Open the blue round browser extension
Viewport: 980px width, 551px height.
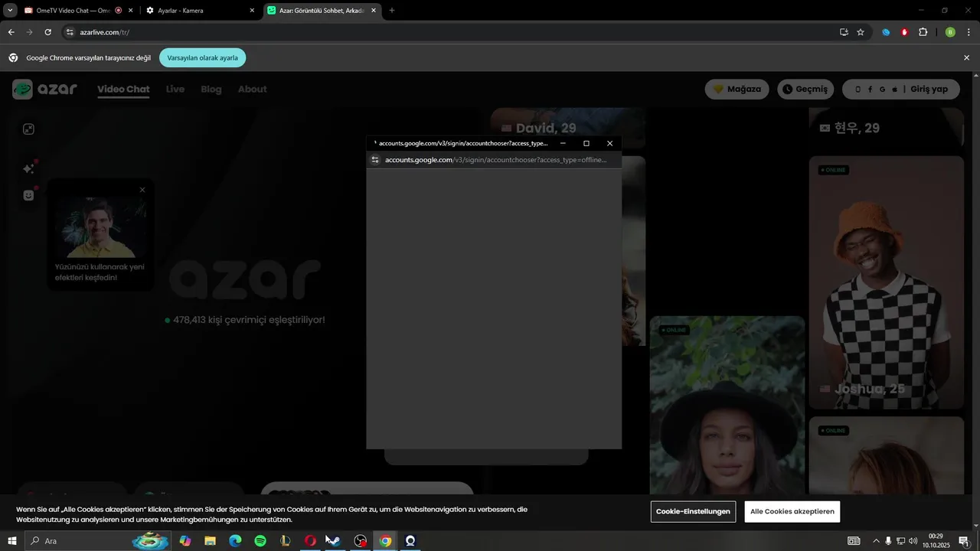click(x=886, y=32)
